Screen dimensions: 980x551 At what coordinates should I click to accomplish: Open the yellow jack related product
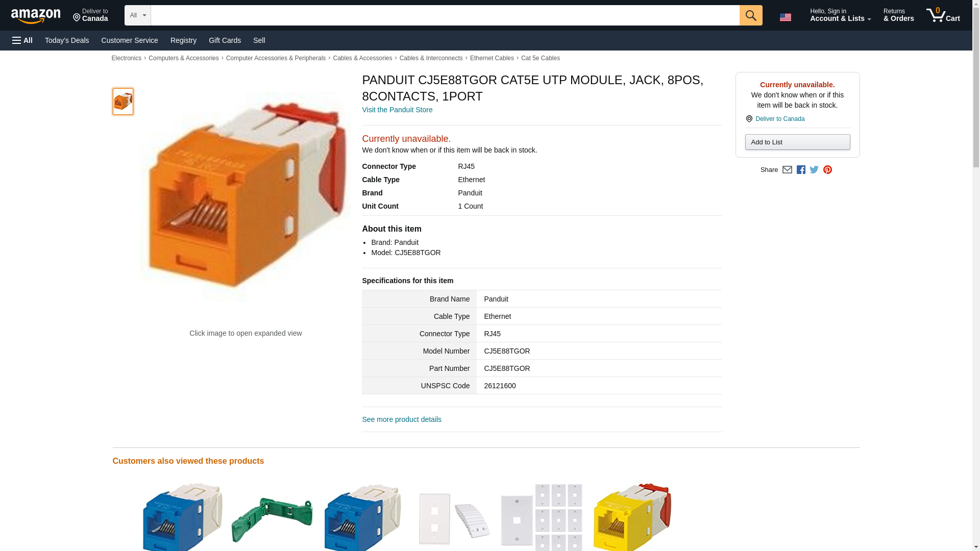(x=632, y=516)
